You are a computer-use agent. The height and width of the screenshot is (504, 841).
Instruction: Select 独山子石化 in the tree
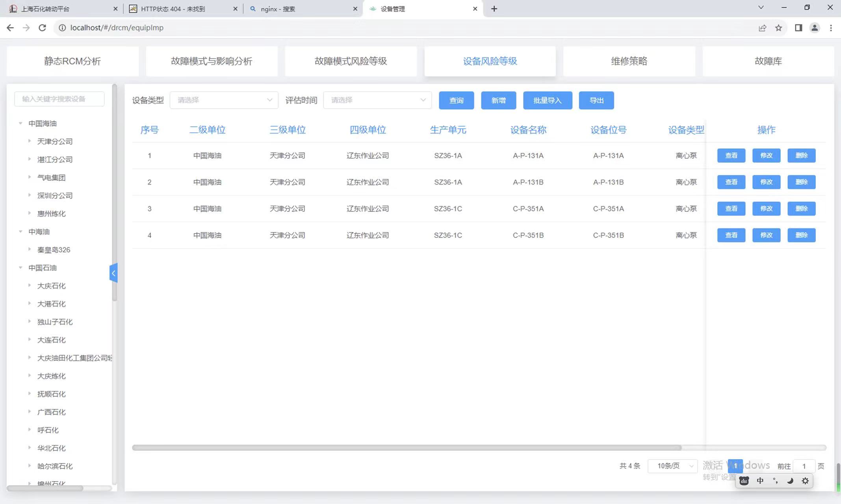pyautogui.click(x=55, y=322)
